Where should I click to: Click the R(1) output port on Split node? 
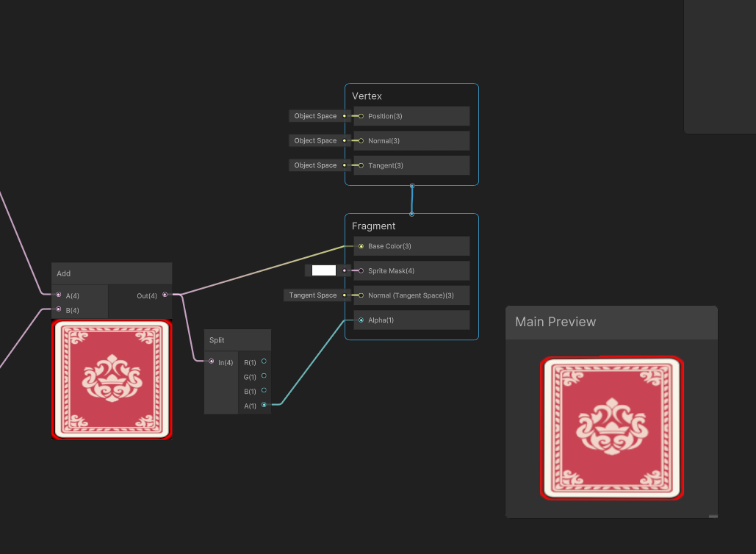[x=264, y=361]
